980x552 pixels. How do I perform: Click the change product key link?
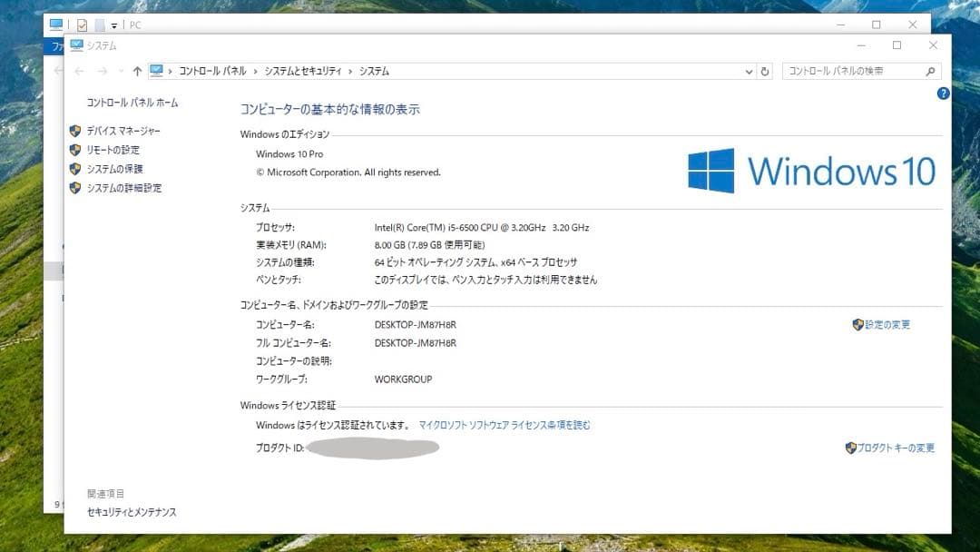[x=896, y=448]
